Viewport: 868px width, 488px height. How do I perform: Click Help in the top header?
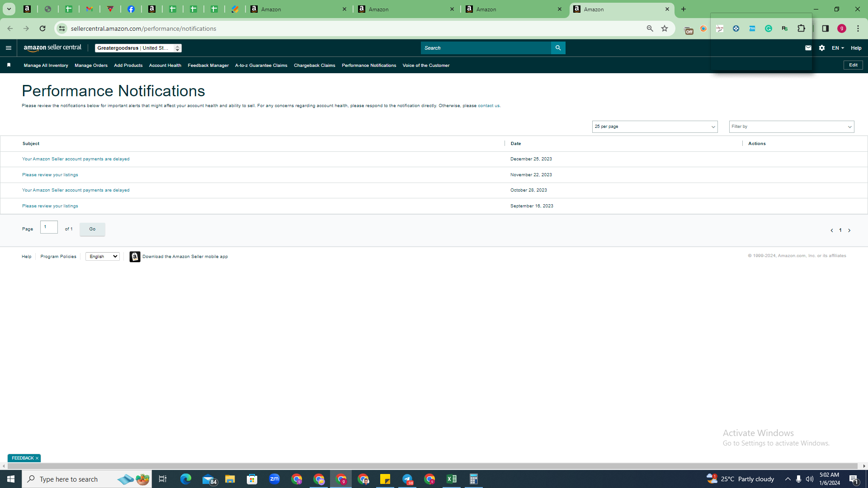coord(856,48)
